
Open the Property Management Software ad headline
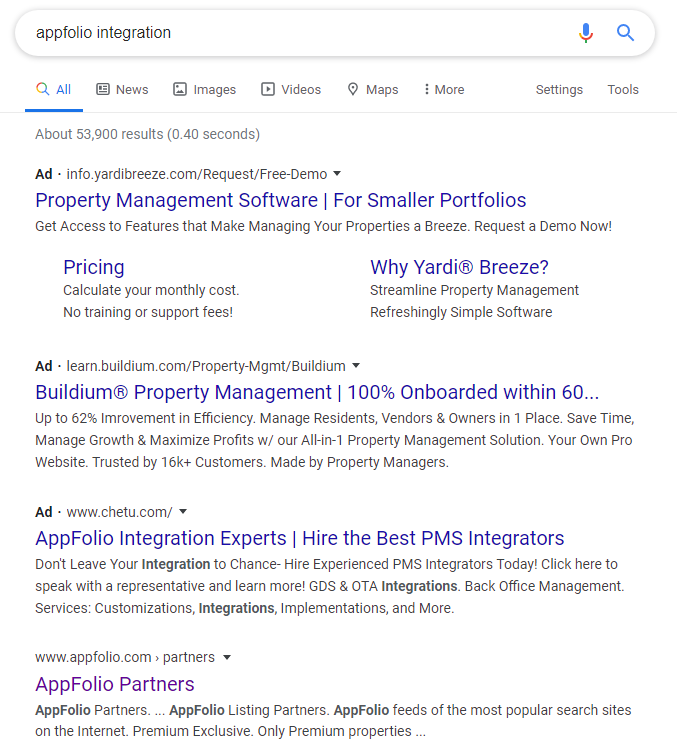click(x=280, y=200)
